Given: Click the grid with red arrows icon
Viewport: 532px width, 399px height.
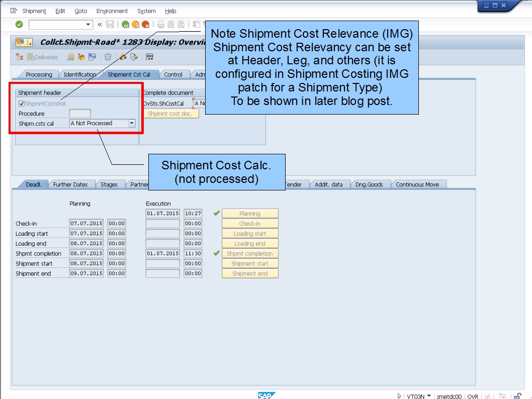Looking at the screenshot, I should (x=150, y=57).
